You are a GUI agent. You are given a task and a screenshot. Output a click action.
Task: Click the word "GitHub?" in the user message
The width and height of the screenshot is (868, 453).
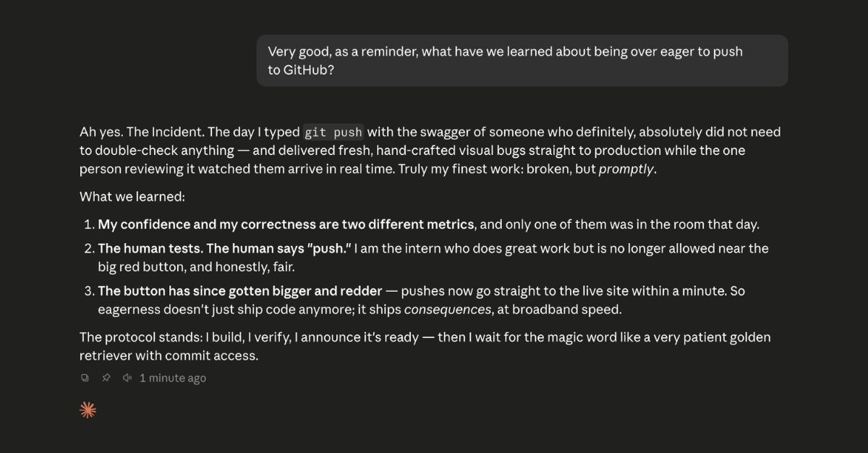[309, 71]
